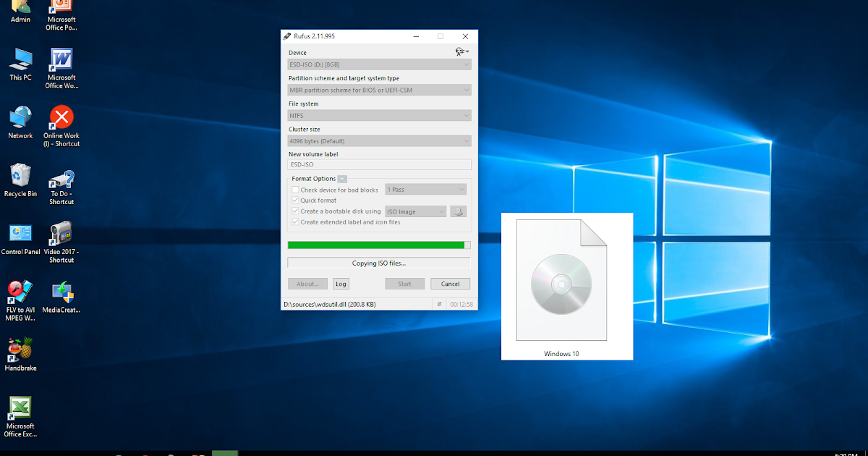Viewport: 868px width, 456px height.
Task: Open the Cluster size dropdown
Action: coord(379,140)
